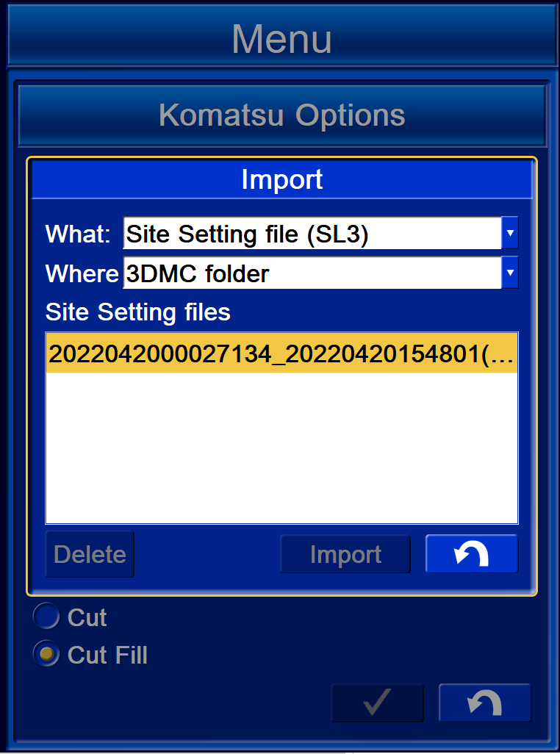Screen dimensions: 560x754
Task: Click the What: field label
Action: tap(78, 234)
